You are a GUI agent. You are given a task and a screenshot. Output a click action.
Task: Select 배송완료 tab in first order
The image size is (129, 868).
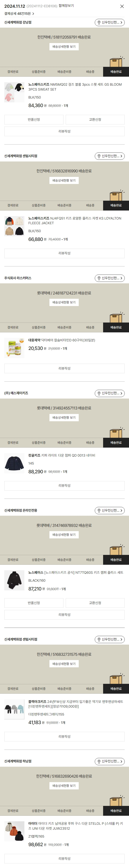tap(116, 72)
